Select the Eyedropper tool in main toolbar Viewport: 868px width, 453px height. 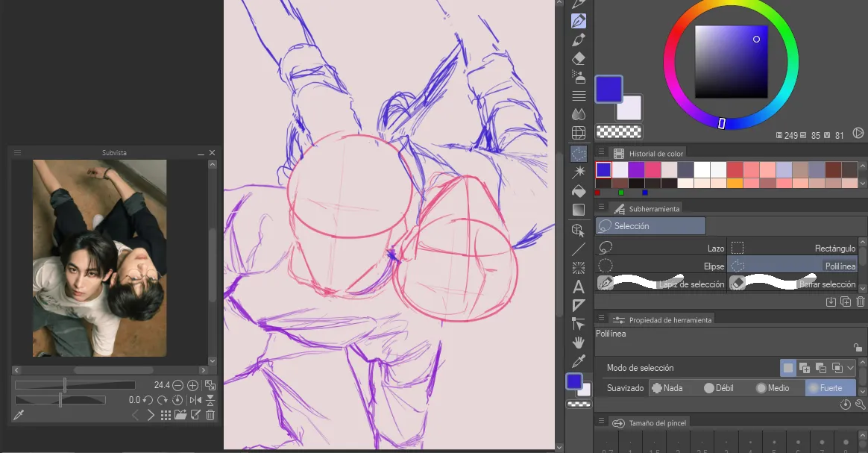(579, 361)
